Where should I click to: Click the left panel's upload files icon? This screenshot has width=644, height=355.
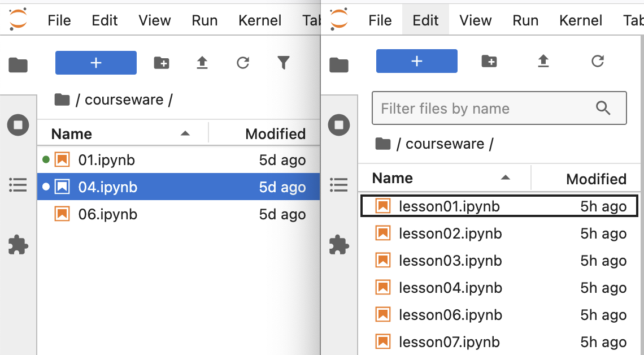[x=202, y=63]
